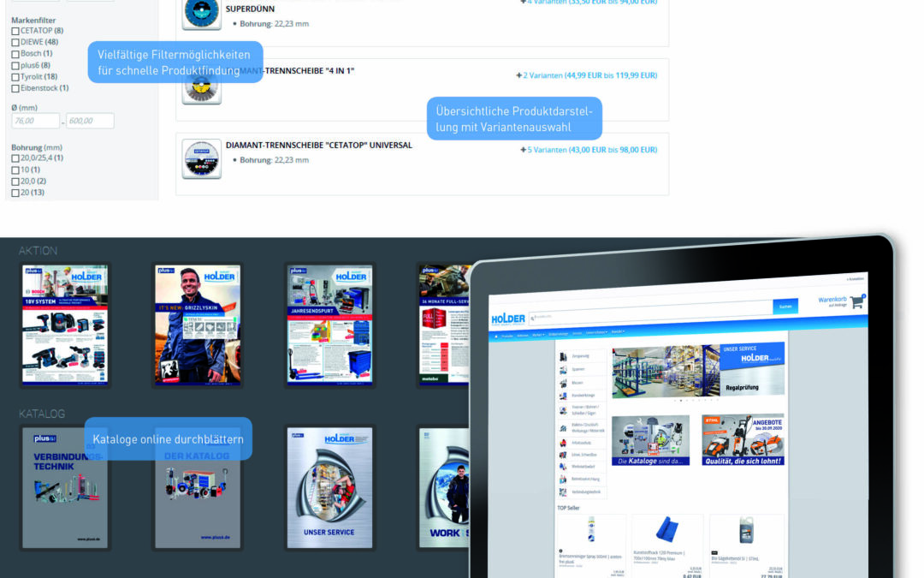Open the Handwerkzeuge category icon
The image size is (924, 578).
563,396
